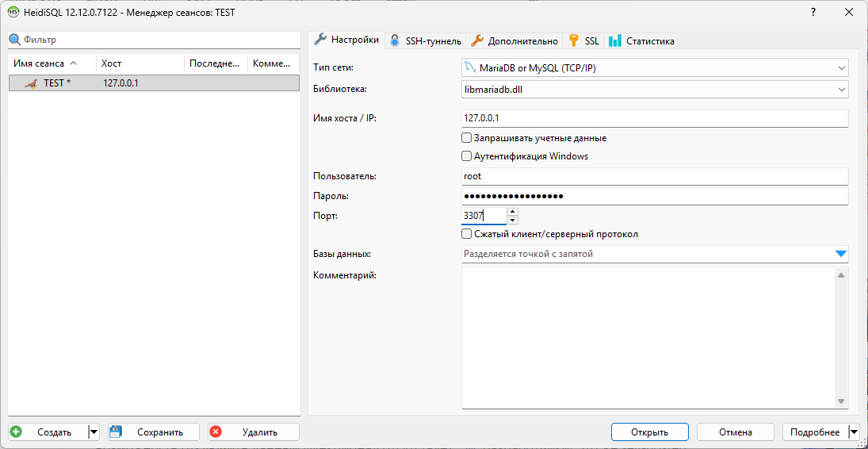This screenshot has width=868, height=449.
Task: Click the Сохранить button
Action: (153, 432)
